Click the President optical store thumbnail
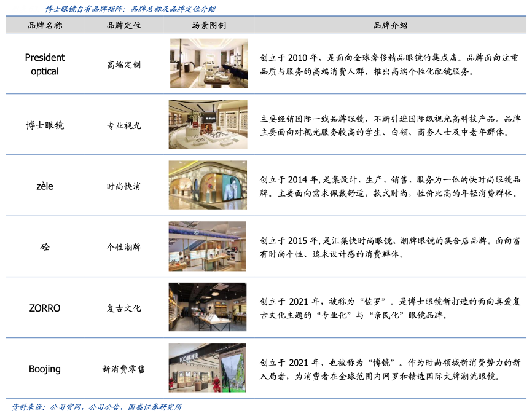532x416 pixels. tap(208, 63)
